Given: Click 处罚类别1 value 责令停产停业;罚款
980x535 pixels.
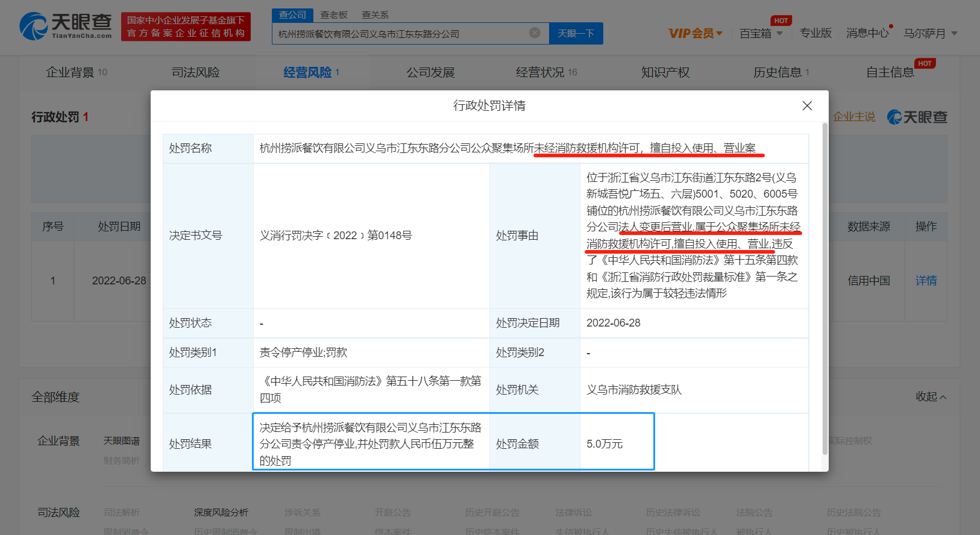Looking at the screenshot, I should click(303, 352).
